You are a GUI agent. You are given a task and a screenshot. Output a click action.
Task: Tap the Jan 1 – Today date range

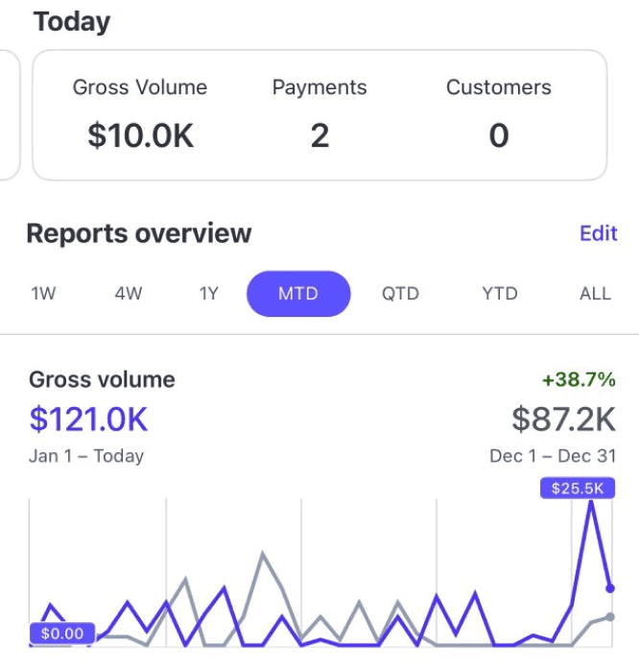point(86,456)
